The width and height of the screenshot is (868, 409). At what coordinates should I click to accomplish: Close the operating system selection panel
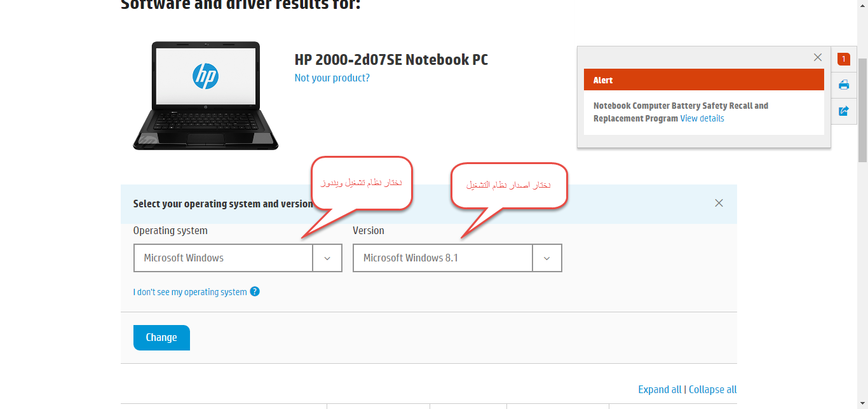pos(719,203)
